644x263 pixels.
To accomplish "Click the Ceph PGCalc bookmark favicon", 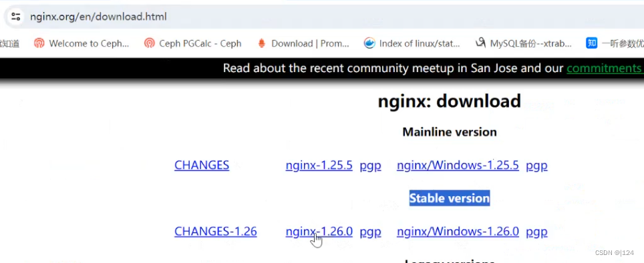I will [x=150, y=43].
